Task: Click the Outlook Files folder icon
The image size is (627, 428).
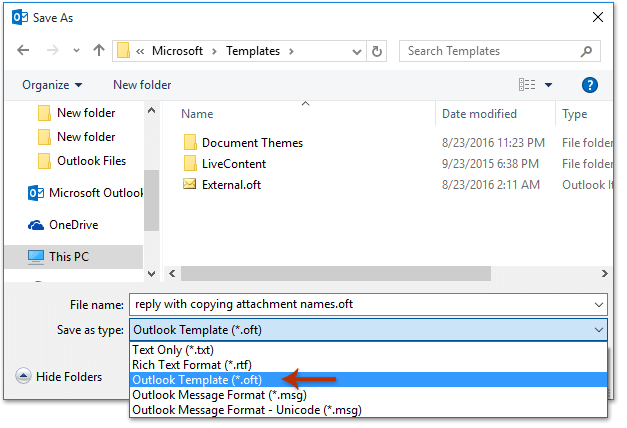Action: click(44, 161)
